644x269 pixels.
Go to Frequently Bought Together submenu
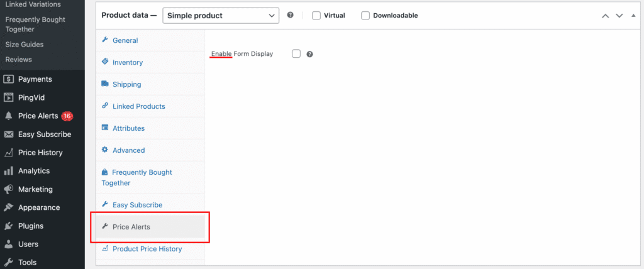tap(35, 24)
